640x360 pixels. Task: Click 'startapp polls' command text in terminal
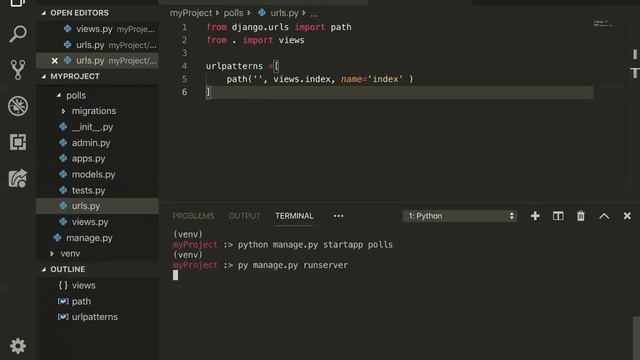tap(358, 244)
